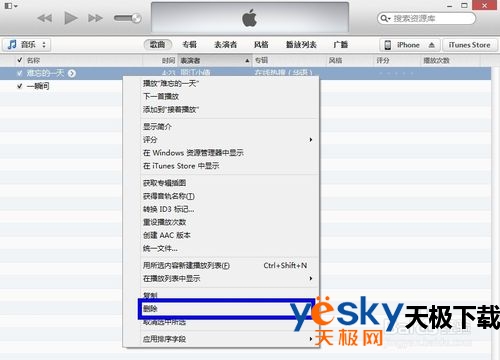This screenshot has height=360, width=500.
Task: Click the previous track rewind button
Action: (x=44, y=18)
